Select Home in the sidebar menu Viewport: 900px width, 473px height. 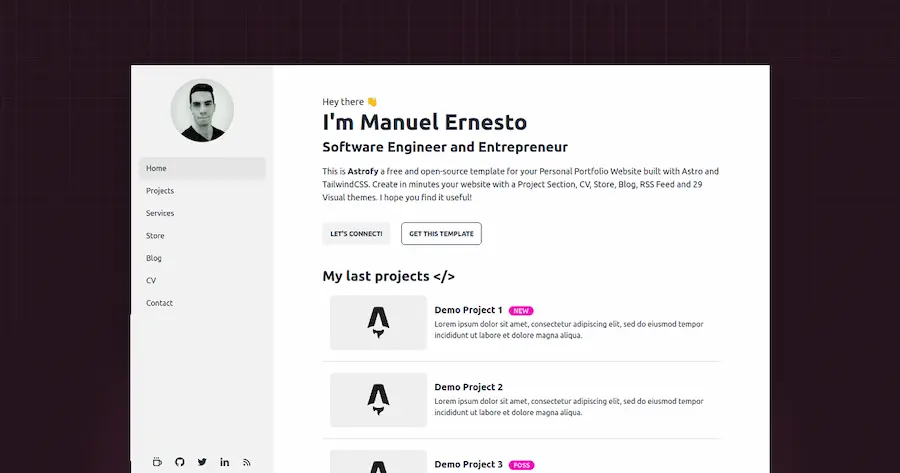[157, 168]
